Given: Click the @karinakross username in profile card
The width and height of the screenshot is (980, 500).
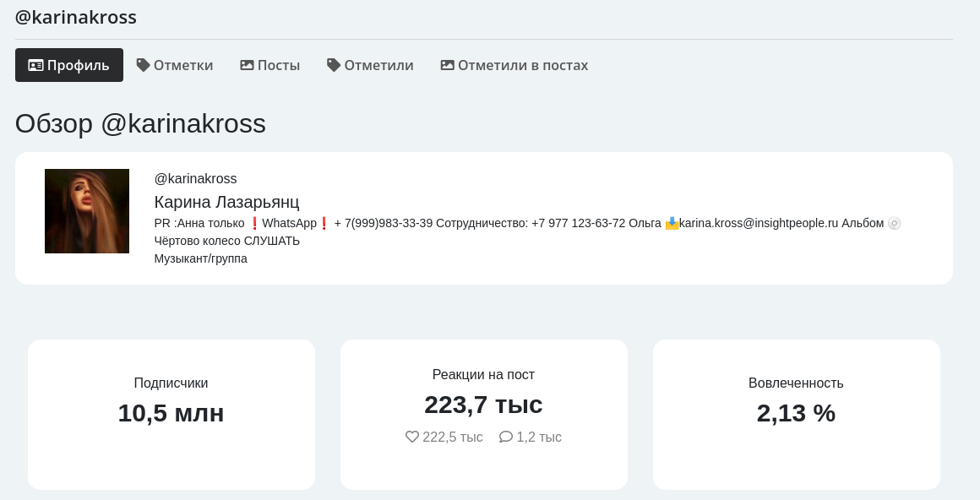Looking at the screenshot, I should click(196, 179).
